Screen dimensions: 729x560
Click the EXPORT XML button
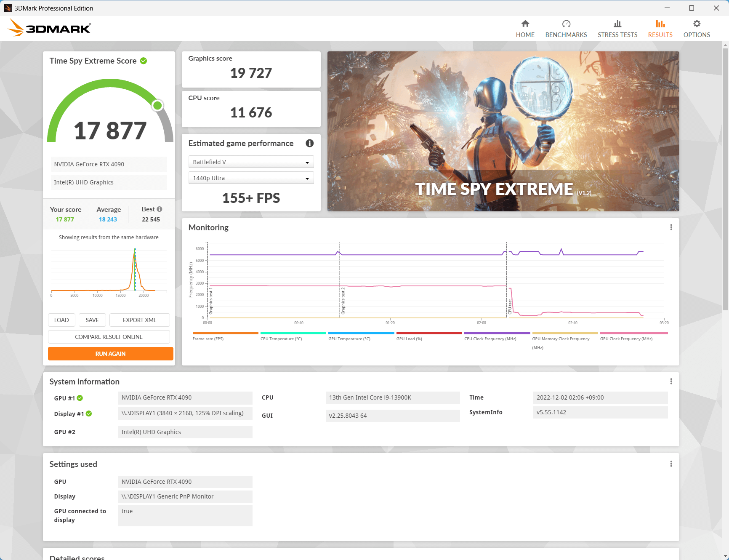[140, 320]
